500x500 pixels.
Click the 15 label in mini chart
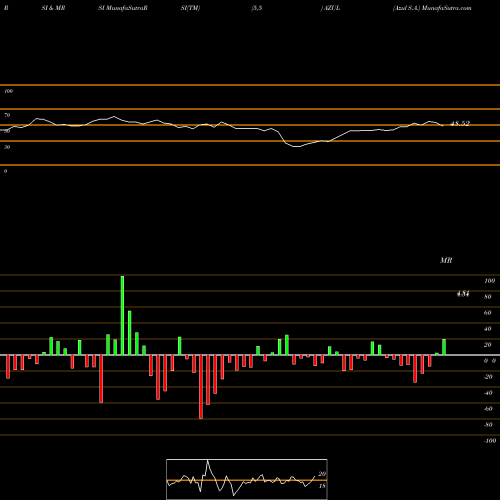click(x=322, y=486)
